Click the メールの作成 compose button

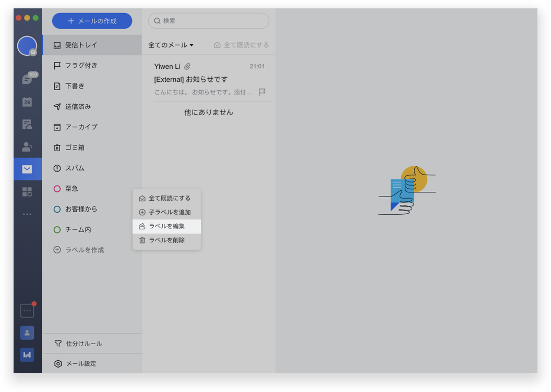[x=92, y=21]
